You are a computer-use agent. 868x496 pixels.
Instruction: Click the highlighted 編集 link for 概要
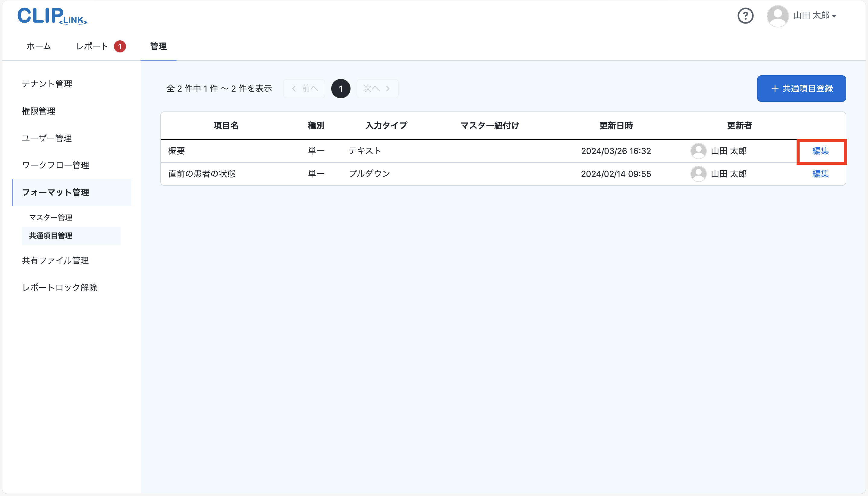[x=821, y=151]
